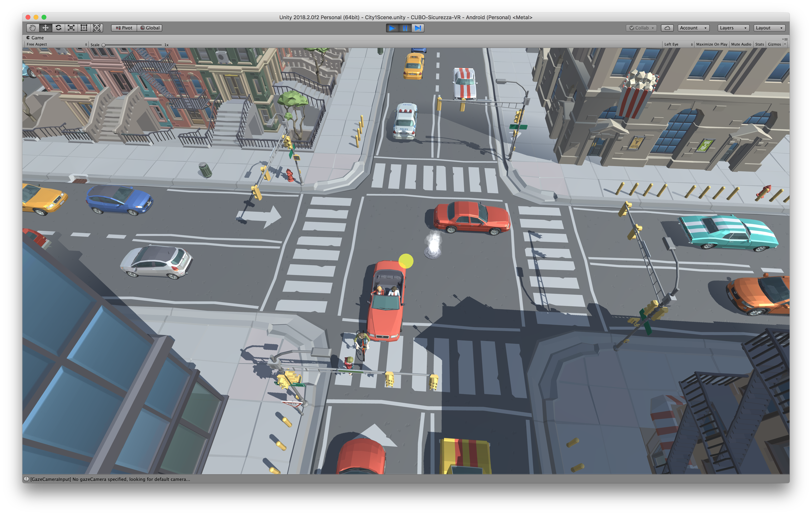812x515 pixels.
Task: Toggle Global/Local transform orientation
Action: [x=149, y=28]
